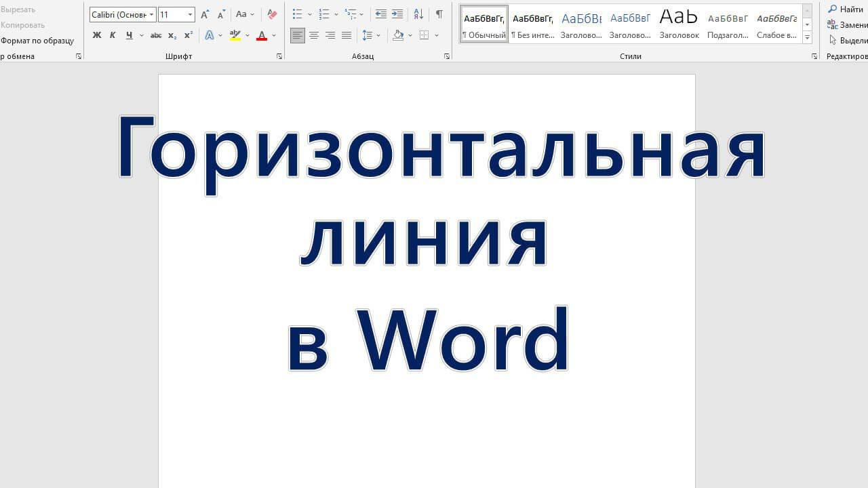The height and width of the screenshot is (488, 868).
Task: Decrease the paragraph indent
Action: coord(381,14)
